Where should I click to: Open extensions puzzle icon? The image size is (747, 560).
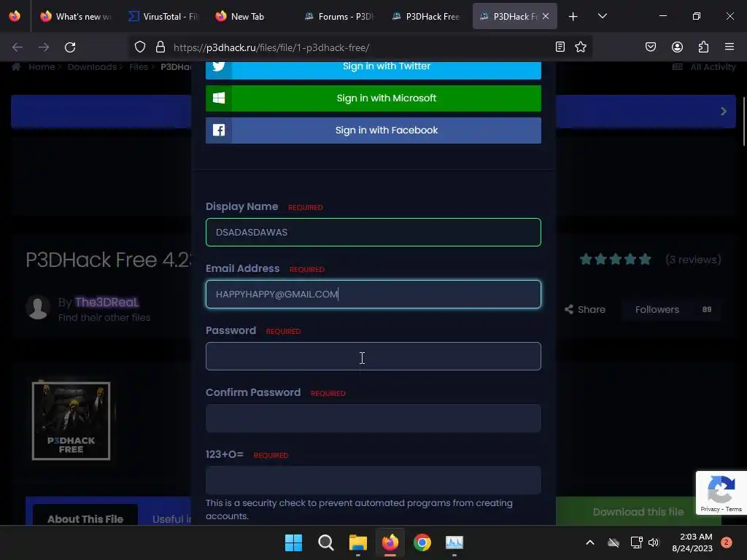point(703,47)
